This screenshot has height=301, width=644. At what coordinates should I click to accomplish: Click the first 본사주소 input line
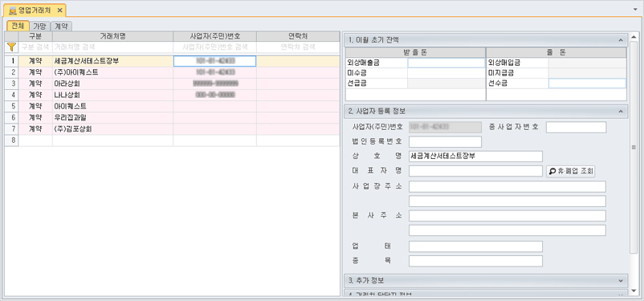(507, 216)
